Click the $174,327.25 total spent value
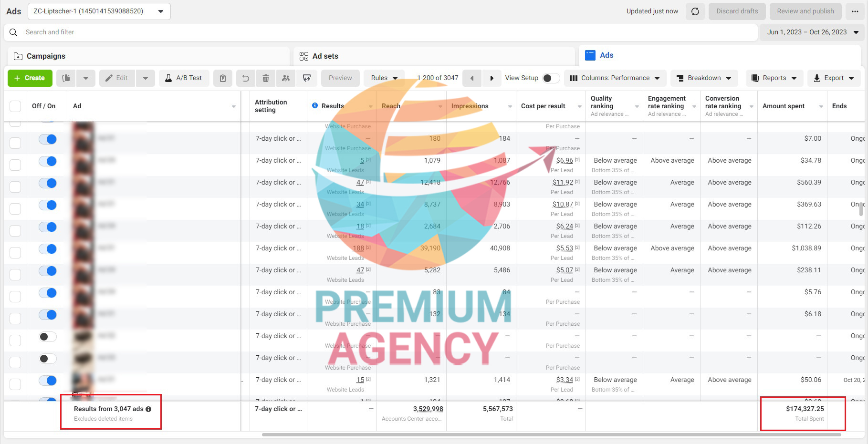The width and height of the screenshot is (868, 444). (805, 409)
